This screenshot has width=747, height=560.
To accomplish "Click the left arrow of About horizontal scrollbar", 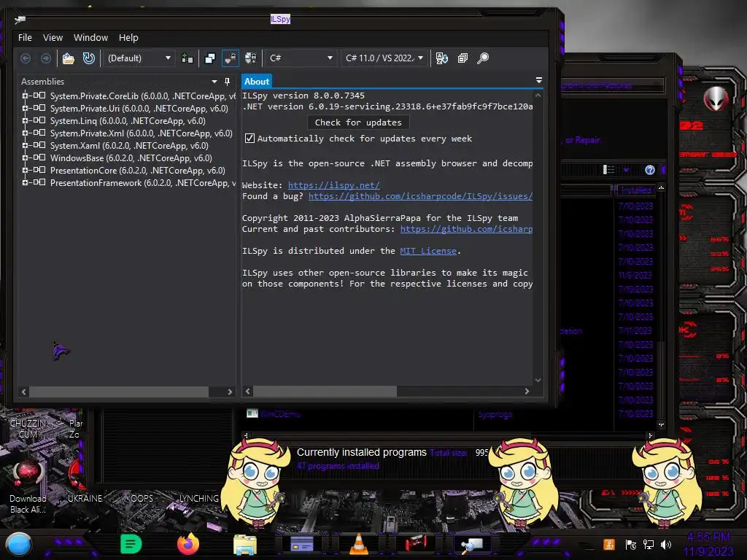I will (x=248, y=392).
